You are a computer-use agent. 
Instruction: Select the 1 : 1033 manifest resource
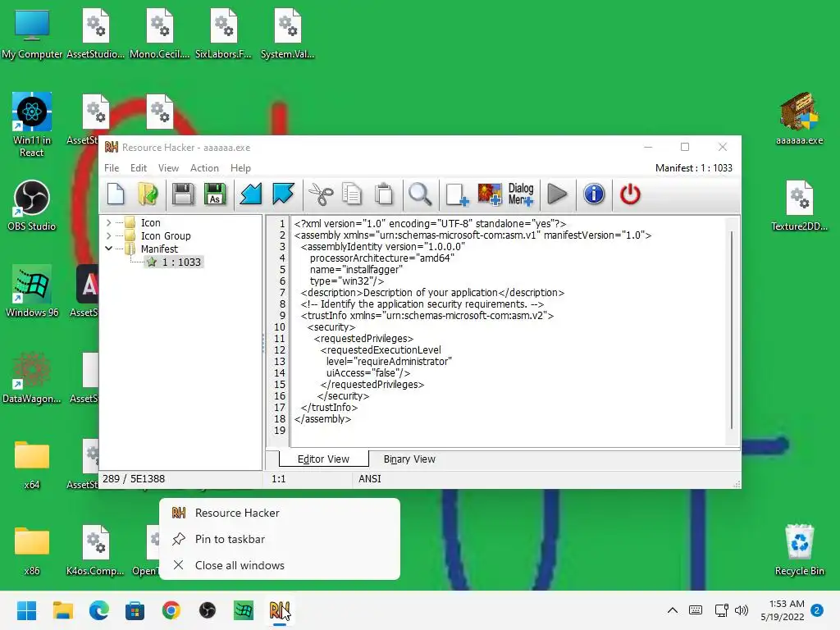181,262
